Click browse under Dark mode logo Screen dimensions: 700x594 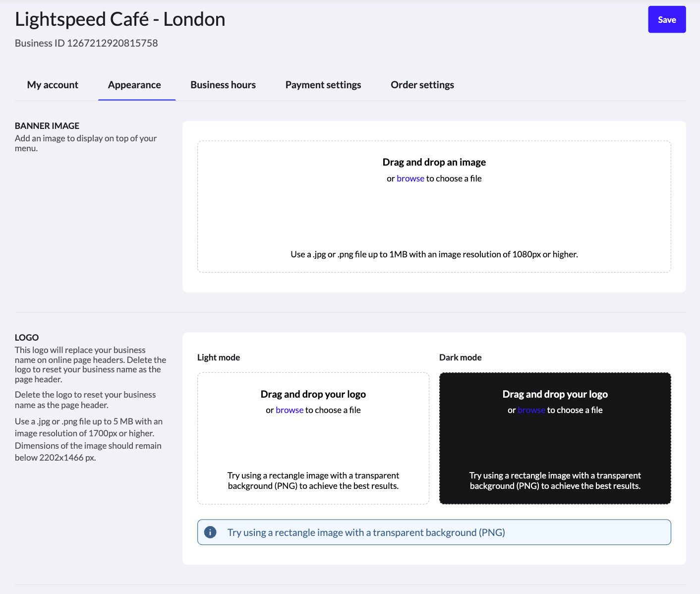531,410
